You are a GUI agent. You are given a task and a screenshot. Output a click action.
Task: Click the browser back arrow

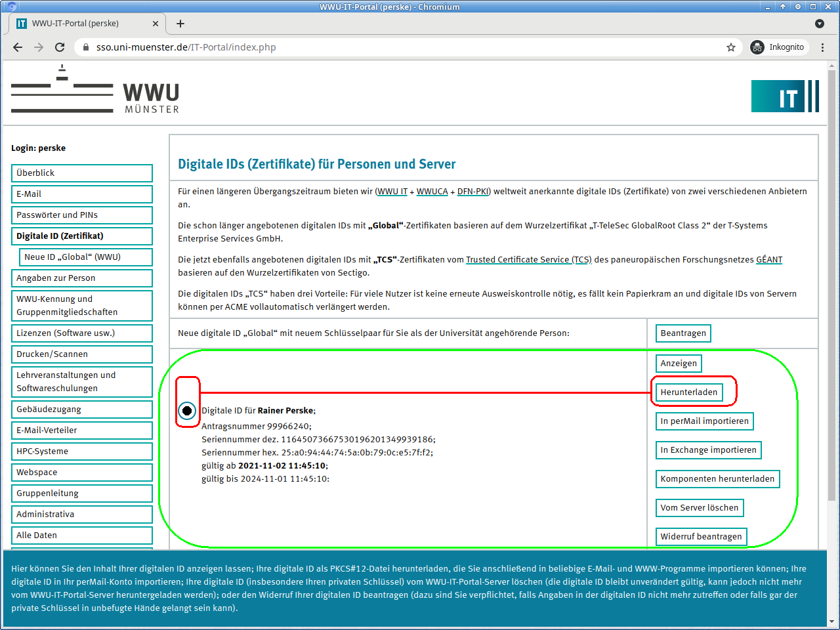[x=18, y=47]
